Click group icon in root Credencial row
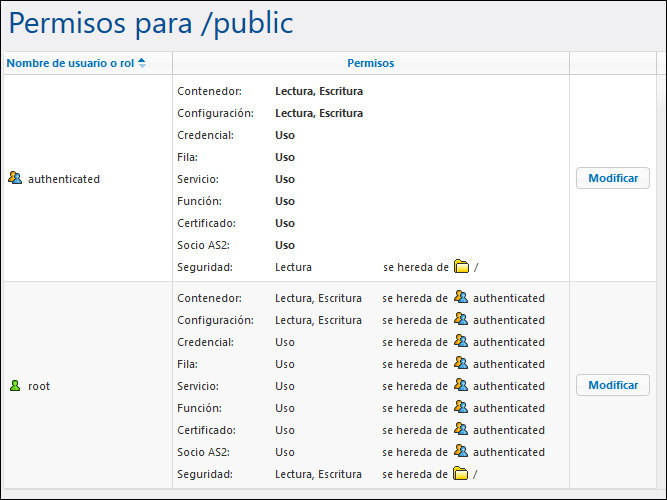Screen dimensions: 667x500 461,341
